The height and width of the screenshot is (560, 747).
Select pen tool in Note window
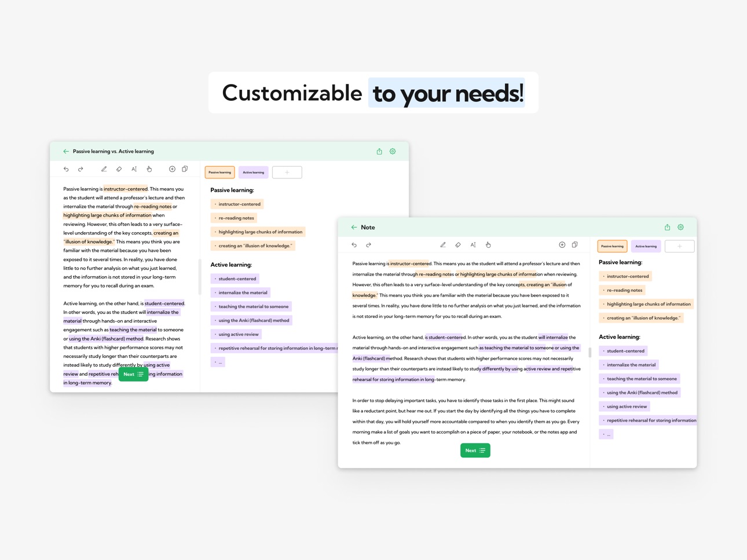pyautogui.click(x=443, y=245)
